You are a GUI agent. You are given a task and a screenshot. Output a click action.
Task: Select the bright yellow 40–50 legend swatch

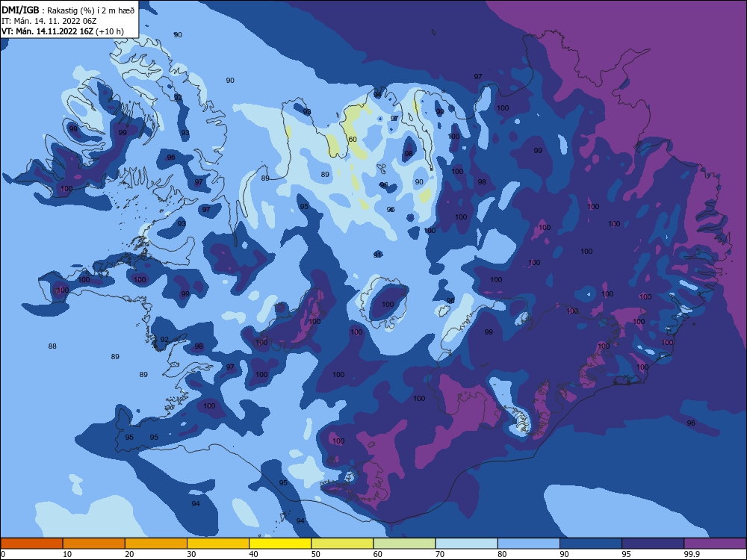point(280,544)
